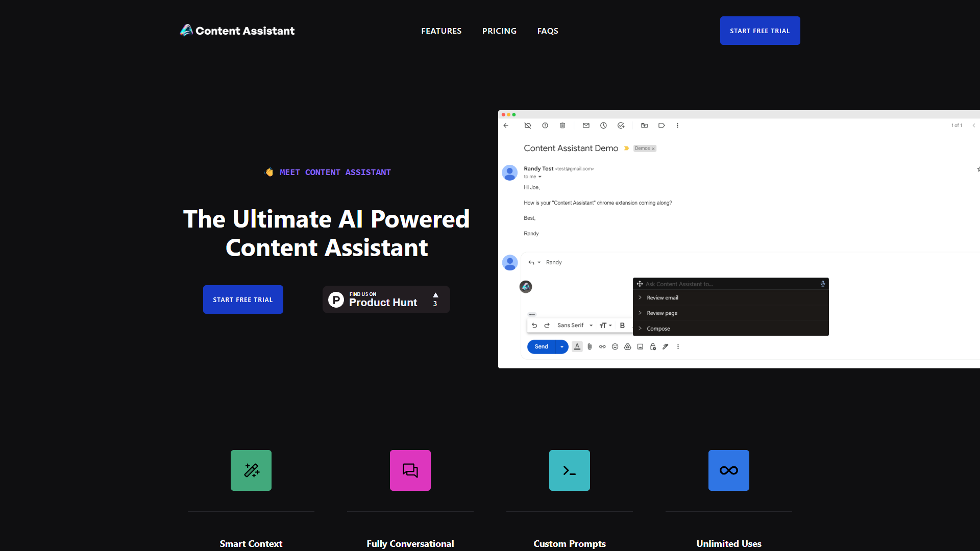Viewport: 980px width, 551px height.
Task: Click Randy Test sender avatar
Action: point(510,172)
